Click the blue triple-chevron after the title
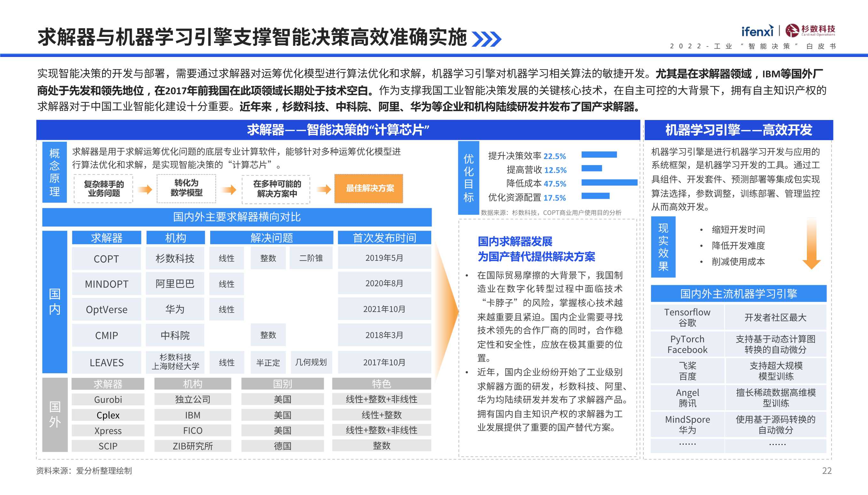Screen dimensions: 868x495 (487, 39)
